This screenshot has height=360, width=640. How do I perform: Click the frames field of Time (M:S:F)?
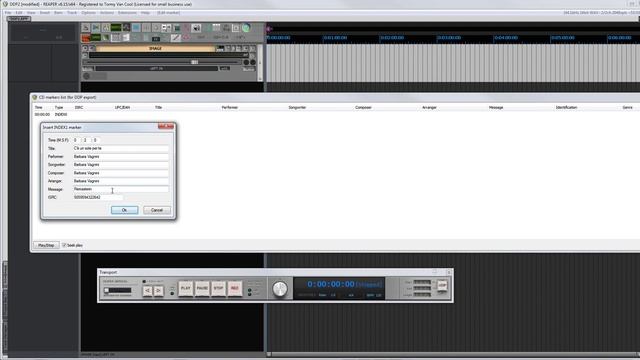point(96,140)
